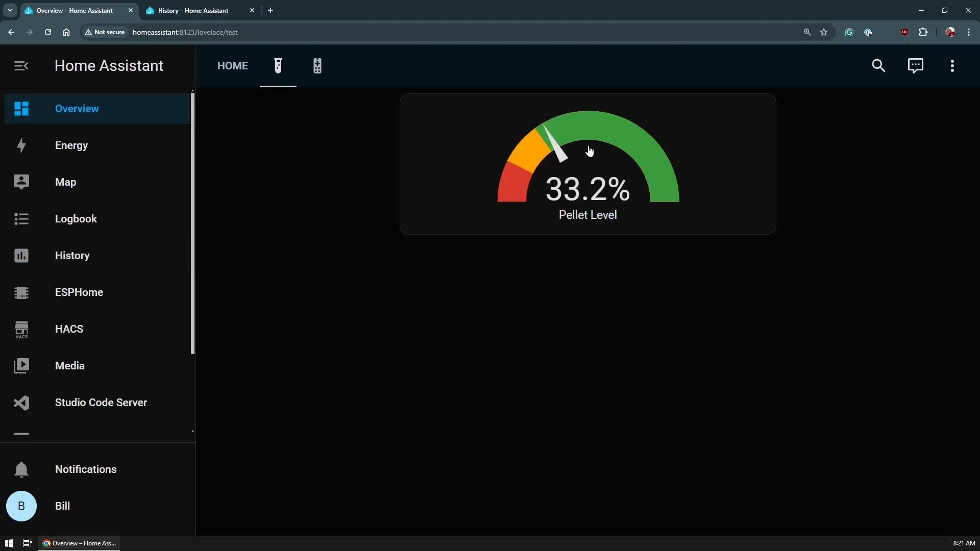
Task: Open the HACS store panel
Action: (x=69, y=329)
